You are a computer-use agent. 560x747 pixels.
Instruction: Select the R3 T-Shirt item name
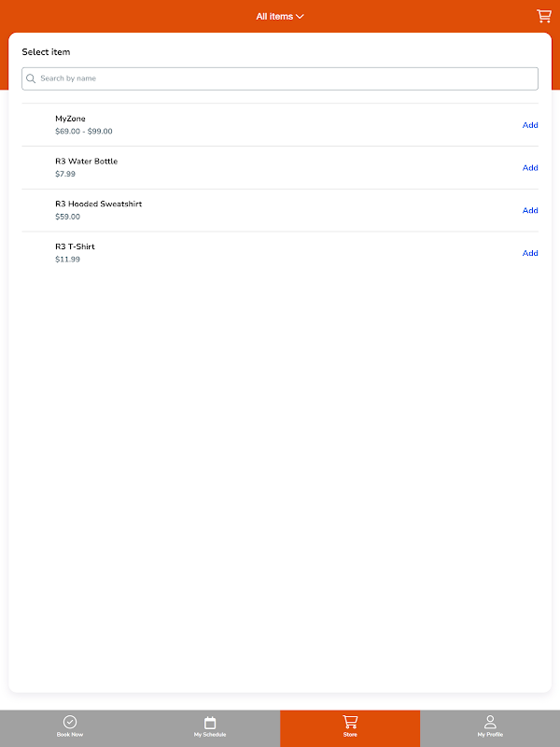tap(75, 247)
